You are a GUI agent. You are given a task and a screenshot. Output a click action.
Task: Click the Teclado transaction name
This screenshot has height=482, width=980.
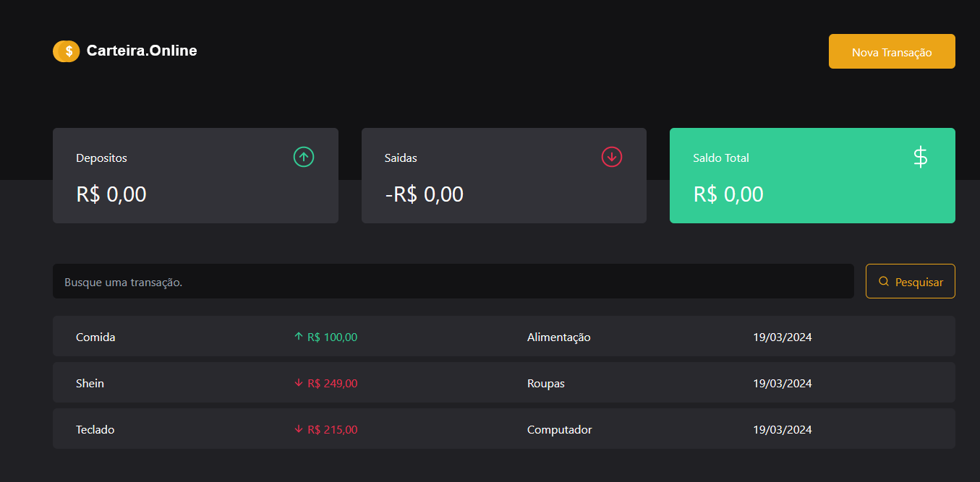[95, 430]
